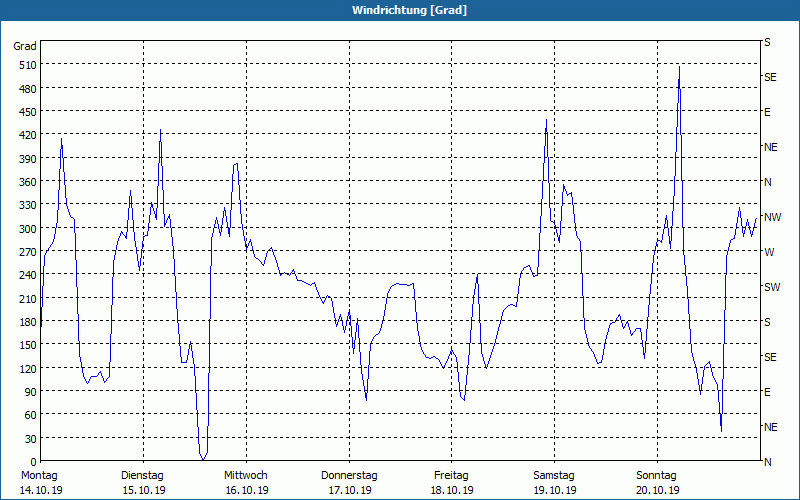Select the 330 value on the y-axis
This screenshot has height=500, width=800.
click(28, 205)
